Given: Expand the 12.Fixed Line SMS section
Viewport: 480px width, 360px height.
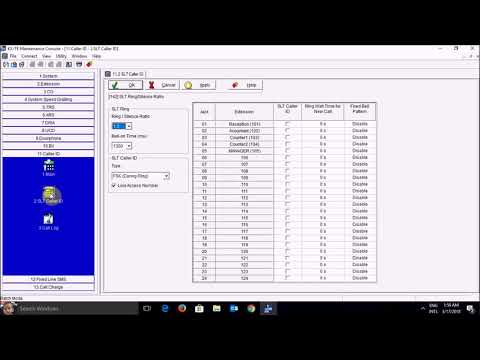Looking at the screenshot, I should click(x=48, y=279).
